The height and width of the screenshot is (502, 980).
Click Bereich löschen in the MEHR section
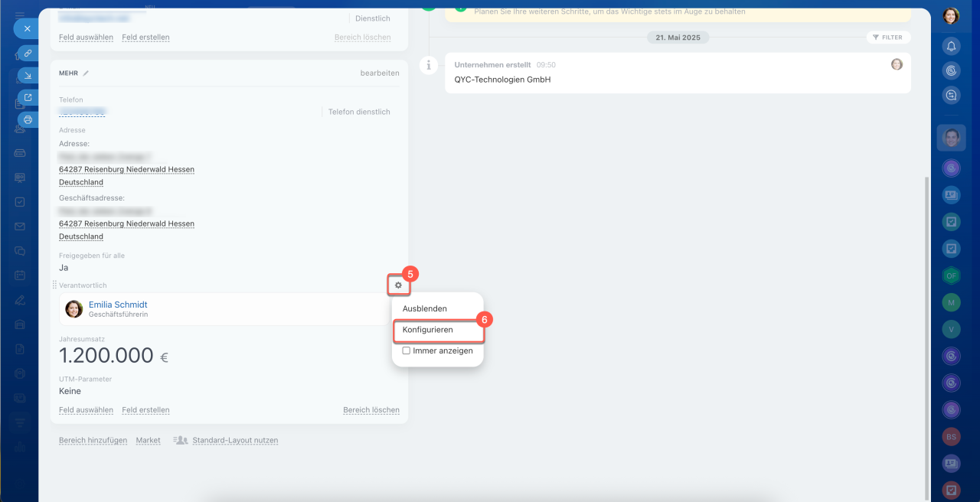(371, 410)
